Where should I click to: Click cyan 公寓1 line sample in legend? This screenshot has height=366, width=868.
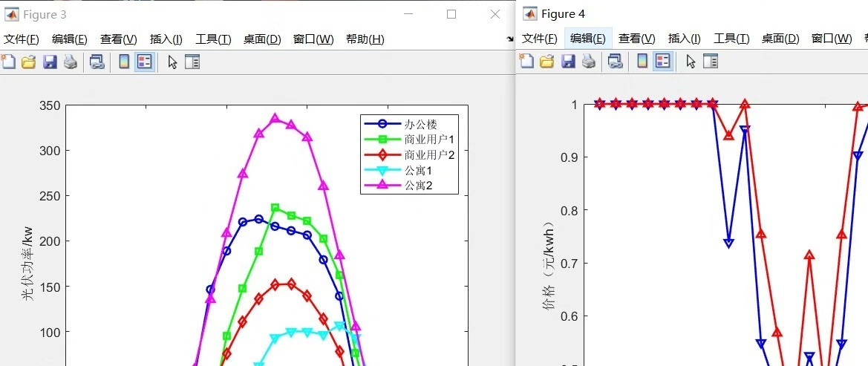382,171
